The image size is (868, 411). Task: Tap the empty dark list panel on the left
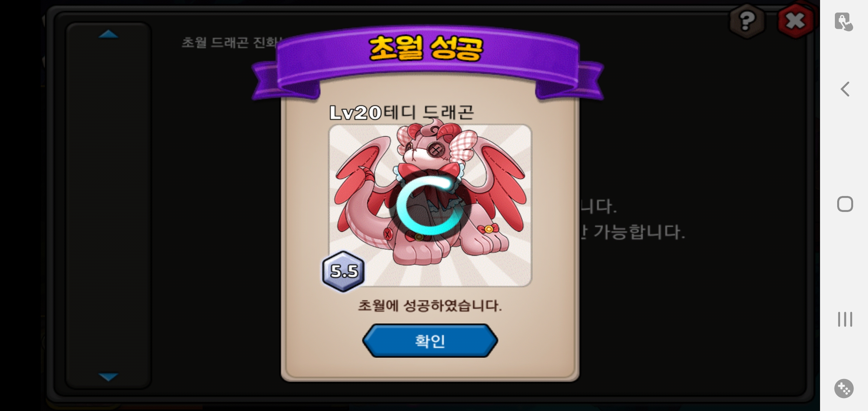coord(108,205)
